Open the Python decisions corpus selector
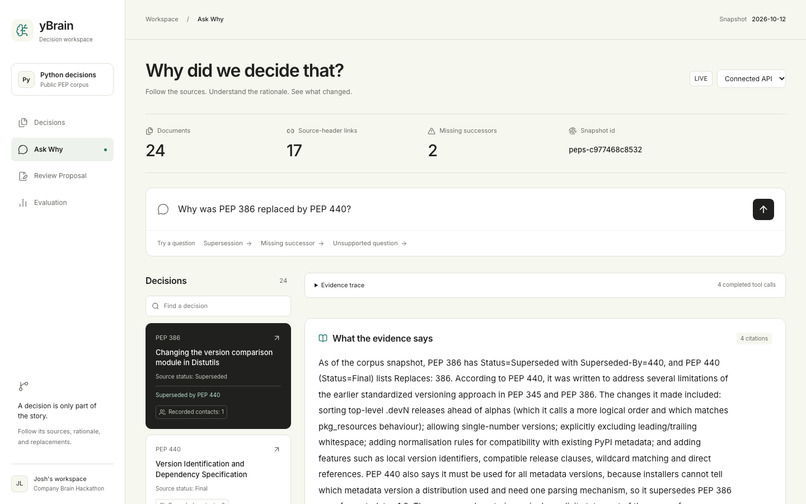Image resolution: width=806 pixels, height=504 pixels. [62, 79]
